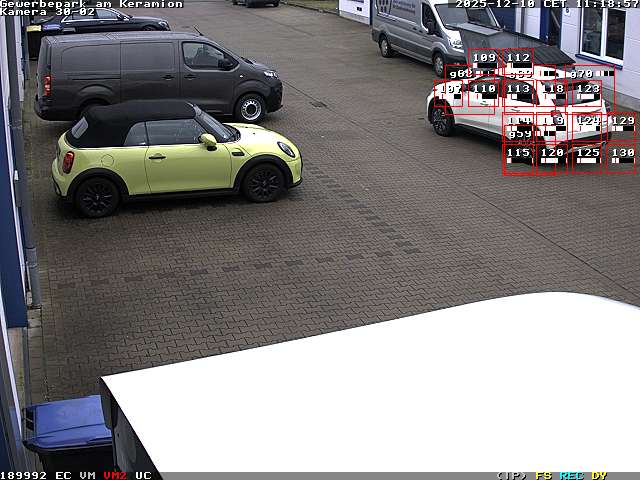
Task: Click detection box number 120
Action: click(552, 157)
